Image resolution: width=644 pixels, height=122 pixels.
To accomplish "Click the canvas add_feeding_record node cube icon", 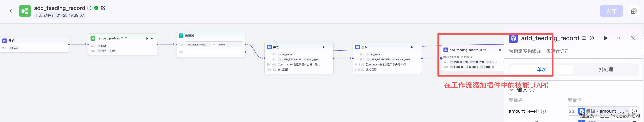I will point(446,50).
